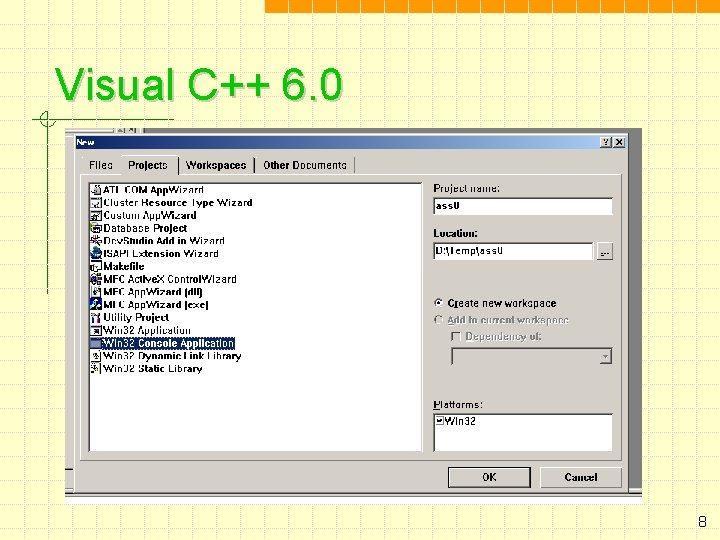This screenshot has height=540, width=720.
Task: Switch to the Projects tab
Action: click(148, 165)
